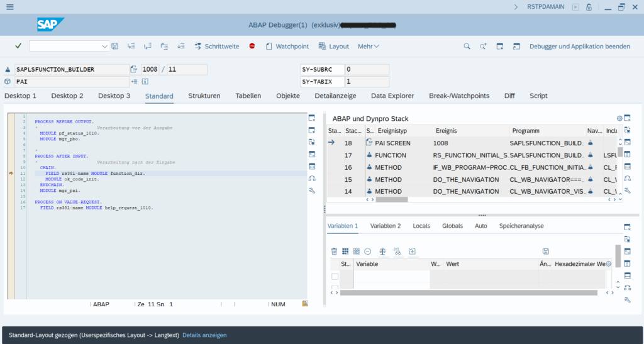Image resolution: width=644 pixels, height=344 pixels.
Task: Click the search-next magnifier plus icon
Action: click(x=484, y=47)
